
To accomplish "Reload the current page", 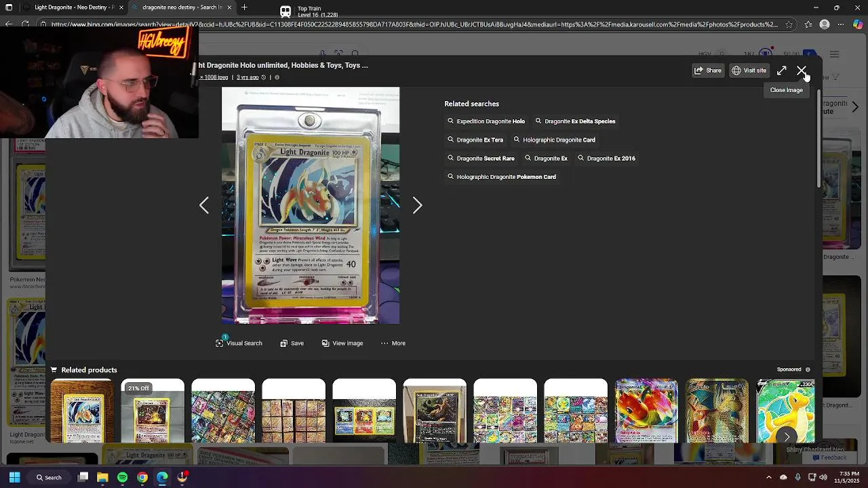I will pos(25,24).
